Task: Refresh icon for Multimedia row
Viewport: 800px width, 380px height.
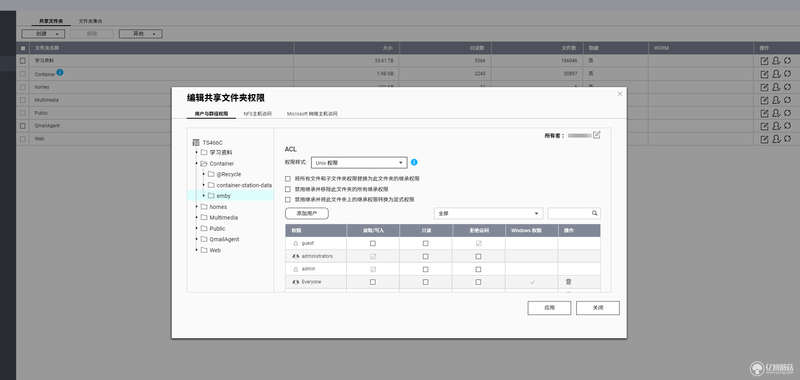Action: pyautogui.click(x=787, y=100)
